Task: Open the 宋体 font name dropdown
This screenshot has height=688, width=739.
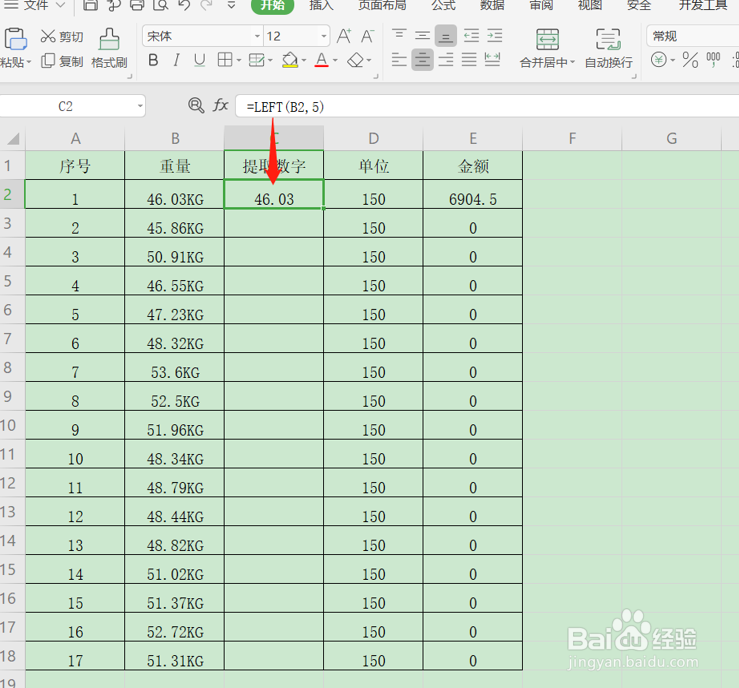Action: pyautogui.click(x=257, y=36)
